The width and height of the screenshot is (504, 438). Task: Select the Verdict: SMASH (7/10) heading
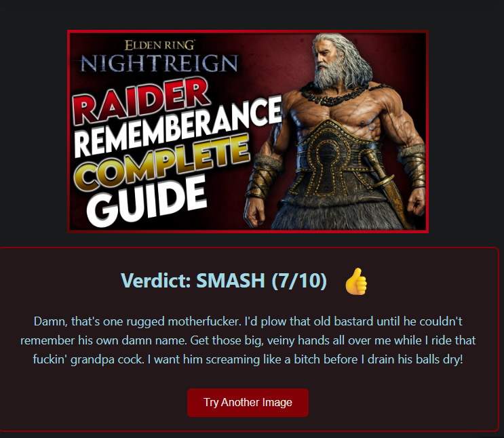[x=224, y=281]
